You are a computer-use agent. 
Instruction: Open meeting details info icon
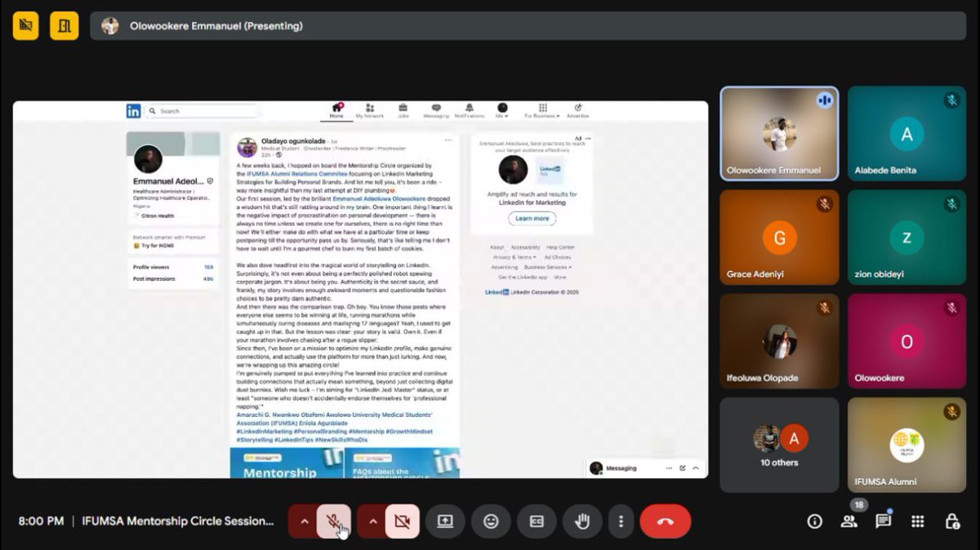point(814,521)
